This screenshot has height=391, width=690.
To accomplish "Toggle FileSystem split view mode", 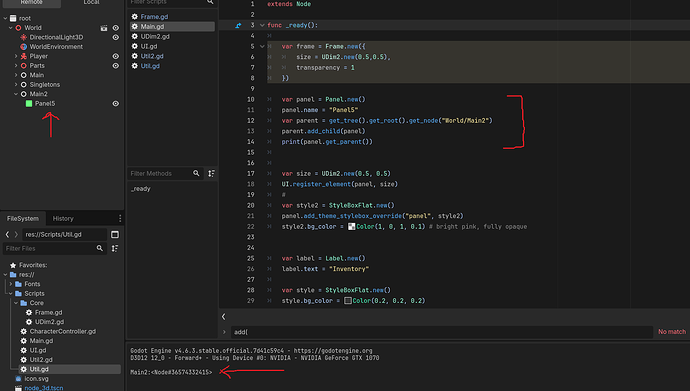I will [115, 235].
